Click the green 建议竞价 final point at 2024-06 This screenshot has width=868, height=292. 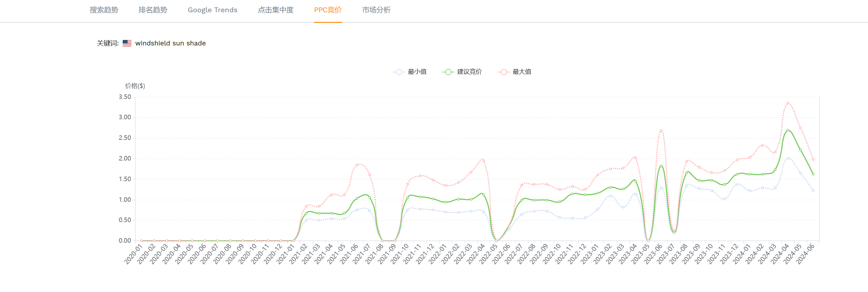(813, 174)
